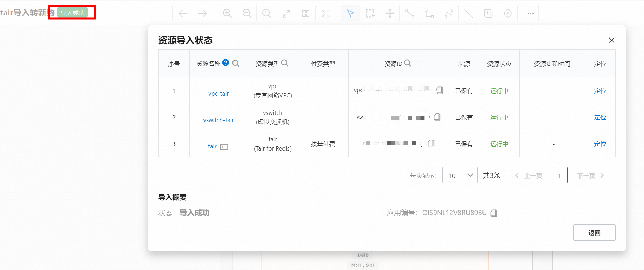Choose the move/pan canvas tool
Image resolution: width=644 pixels, height=270 pixels.
pyautogui.click(x=390, y=13)
